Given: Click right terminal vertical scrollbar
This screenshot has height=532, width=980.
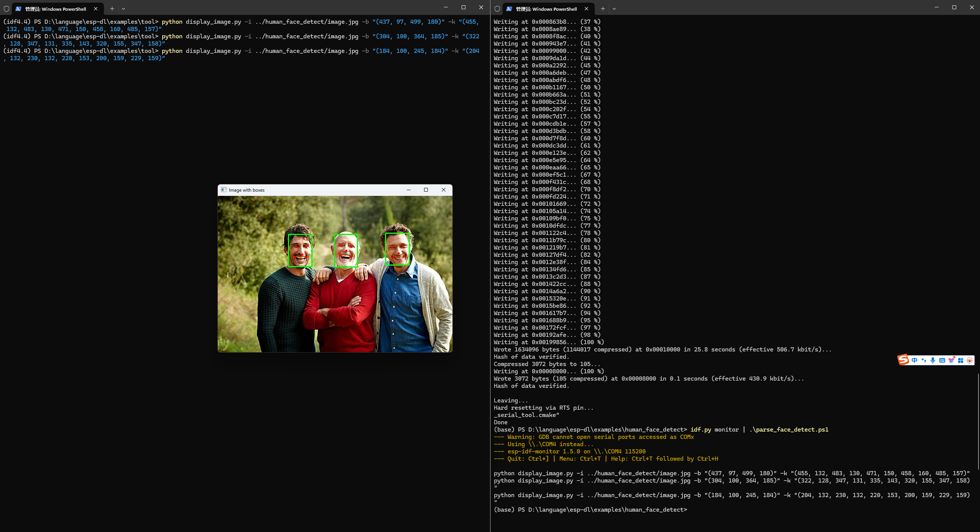Looking at the screenshot, I should tap(978, 422).
